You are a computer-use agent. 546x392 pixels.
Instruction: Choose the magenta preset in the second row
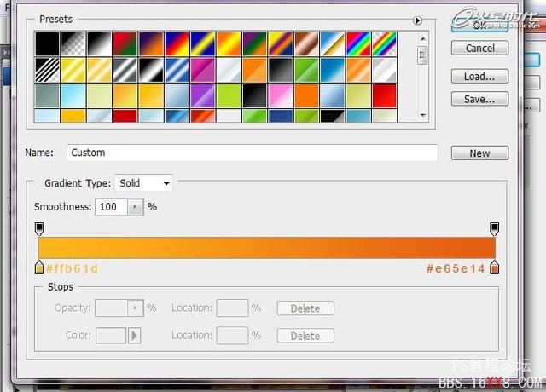pyautogui.click(x=203, y=70)
